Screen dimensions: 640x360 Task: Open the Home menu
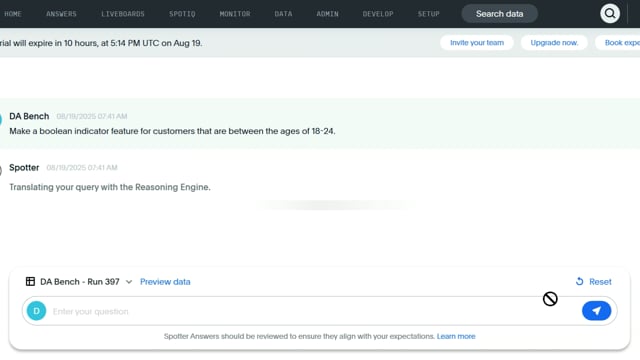click(x=13, y=14)
